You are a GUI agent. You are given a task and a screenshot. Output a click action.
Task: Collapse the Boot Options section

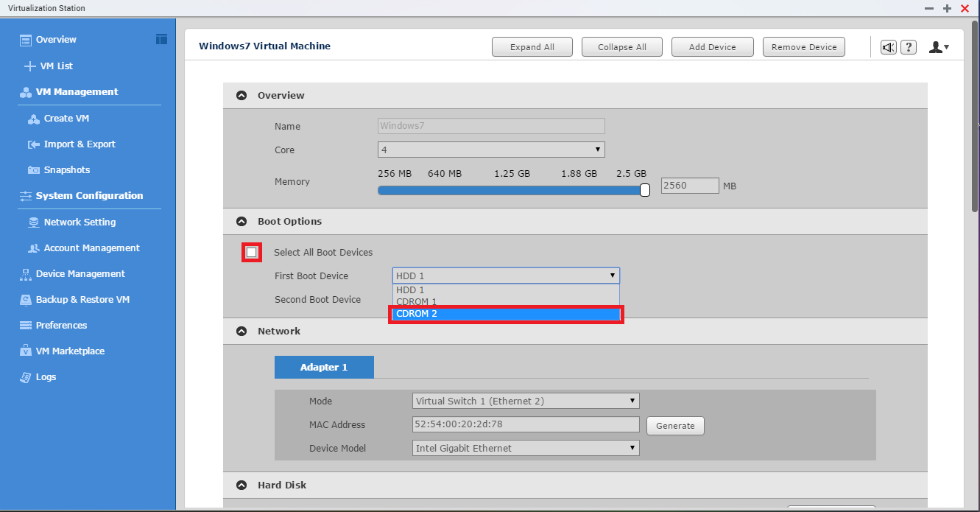point(242,222)
